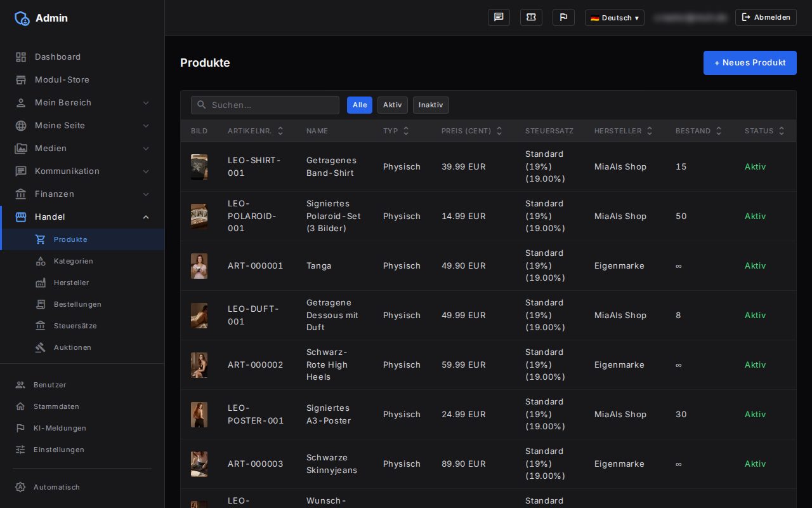This screenshot has height=508, width=812.
Task: Expand the Finanzen sidebar section
Action: [x=82, y=194]
